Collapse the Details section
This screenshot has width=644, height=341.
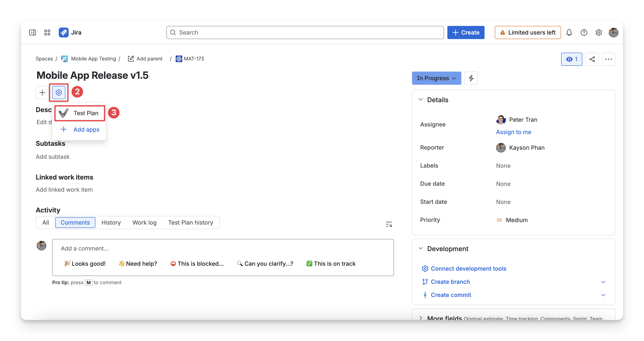421,100
